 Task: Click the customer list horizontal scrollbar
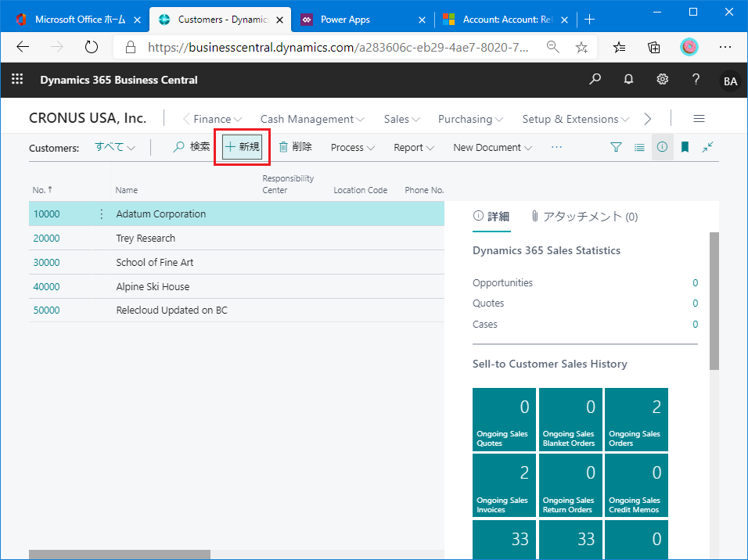click(x=119, y=555)
